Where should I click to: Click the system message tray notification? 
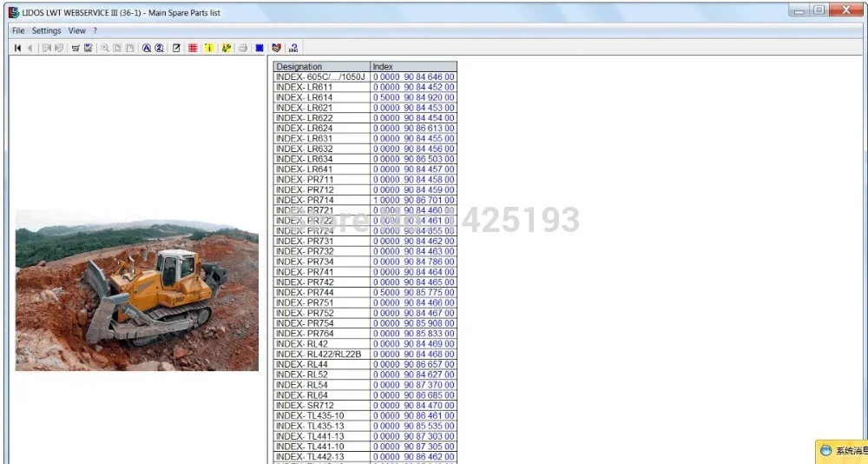842,451
